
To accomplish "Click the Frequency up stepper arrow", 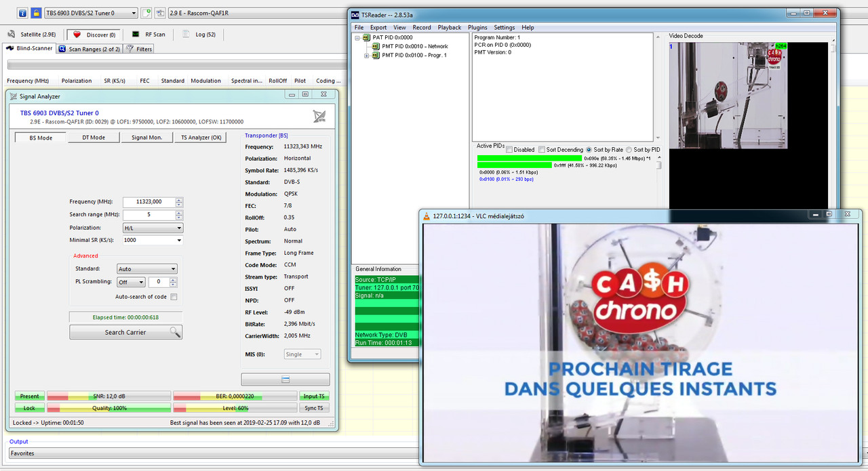I will click(x=179, y=199).
